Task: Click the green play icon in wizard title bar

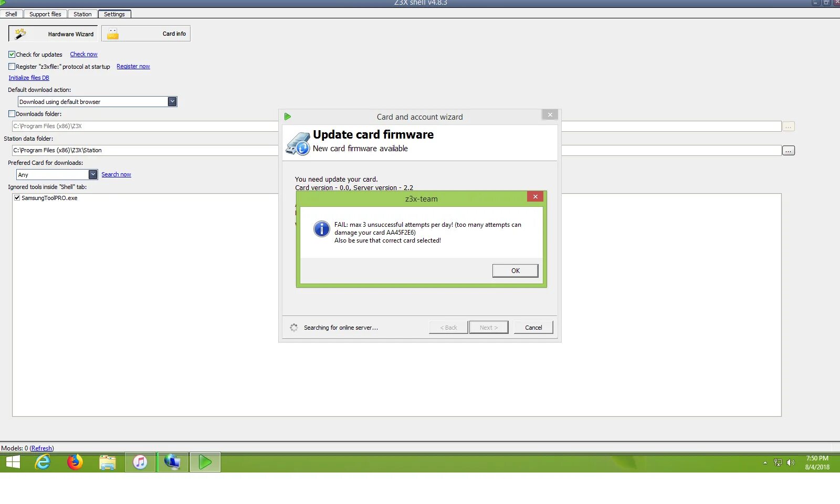Action: (288, 117)
